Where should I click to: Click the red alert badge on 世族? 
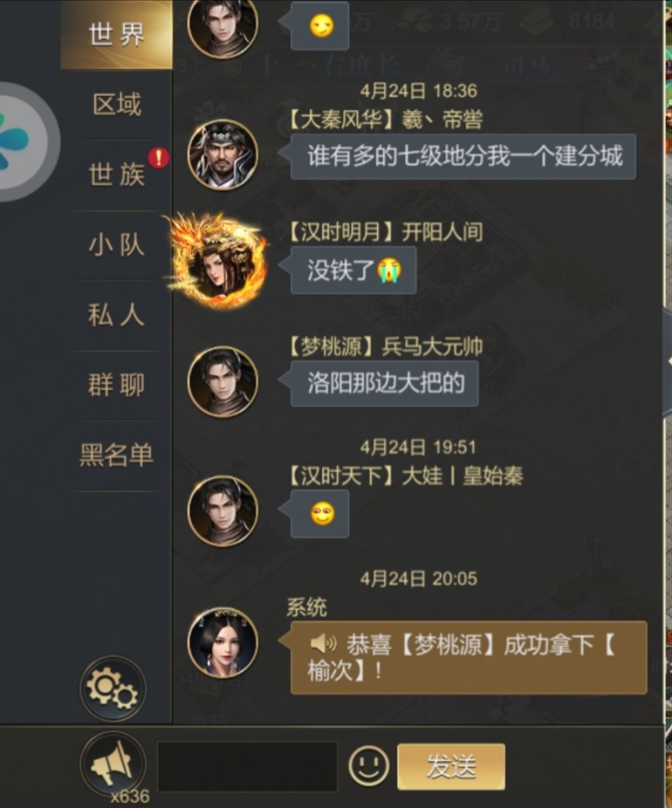(x=159, y=158)
